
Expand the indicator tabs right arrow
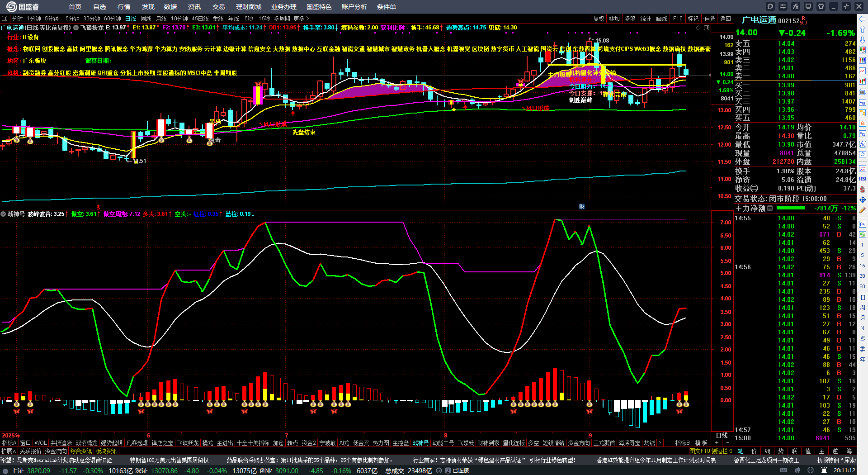(x=660, y=443)
